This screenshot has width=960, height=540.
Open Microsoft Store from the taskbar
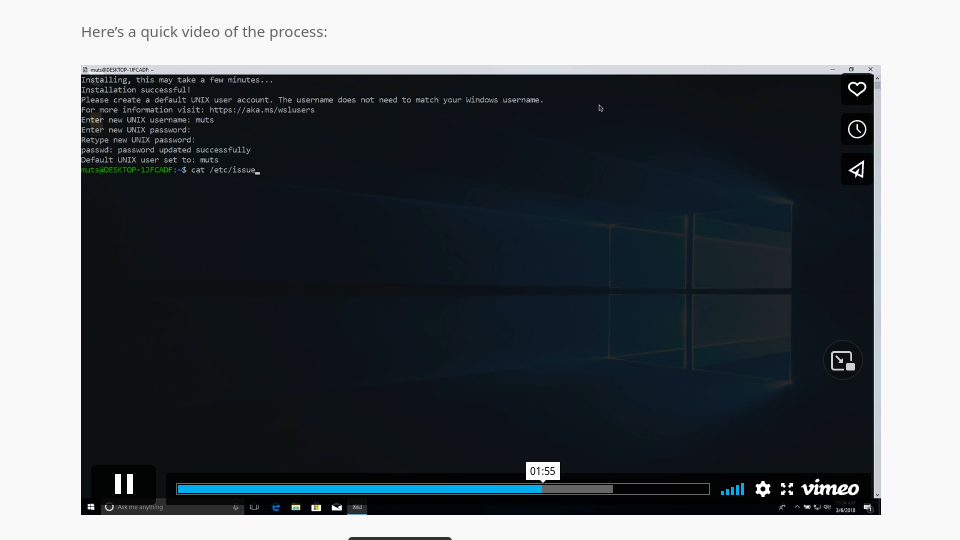(x=316, y=508)
